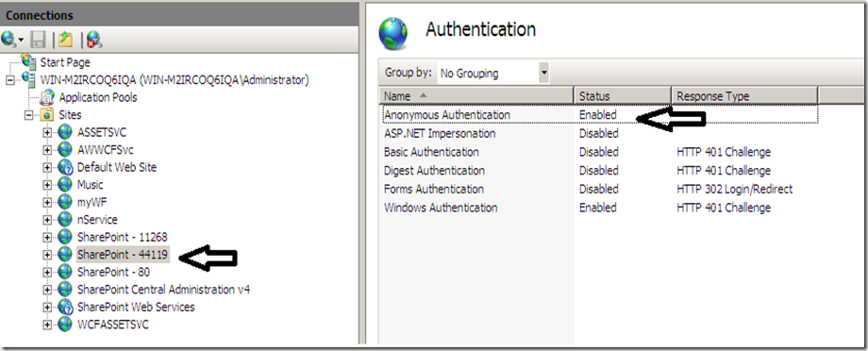The width and height of the screenshot is (868, 351).
Task: Select the SharePoint - 11268 site label
Action: 123,237
